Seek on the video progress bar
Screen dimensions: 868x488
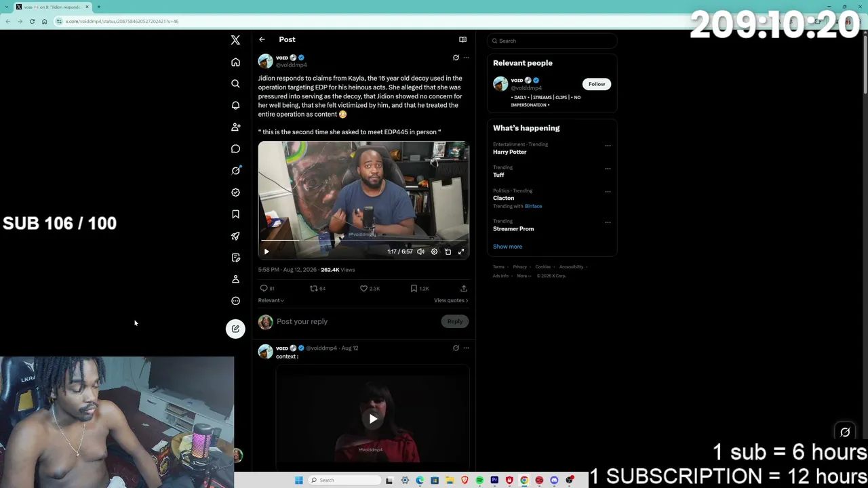363,241
